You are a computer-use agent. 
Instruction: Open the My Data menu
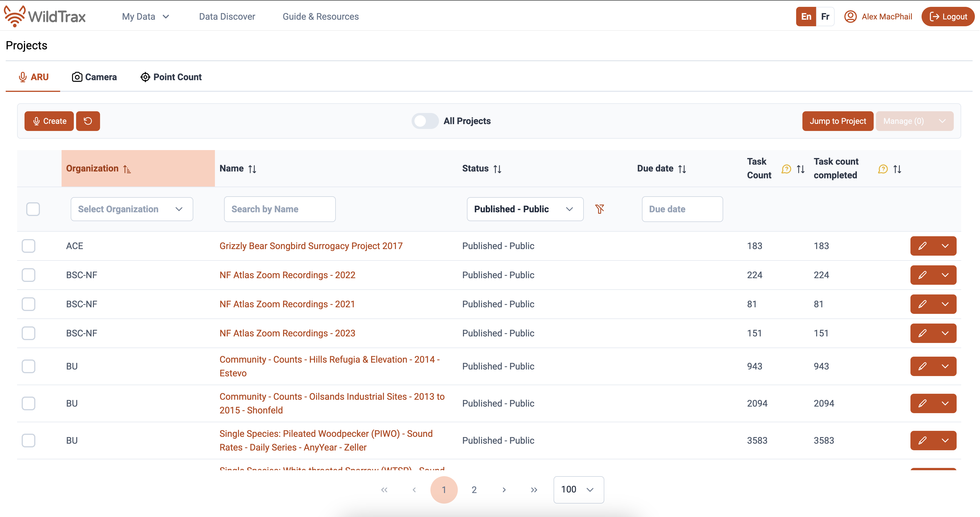tap(145, 16)
